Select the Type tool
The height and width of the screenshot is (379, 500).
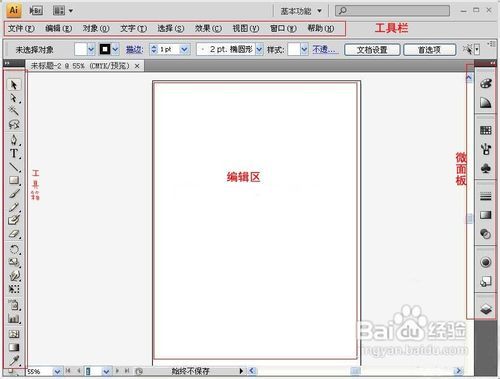point(14,153)
